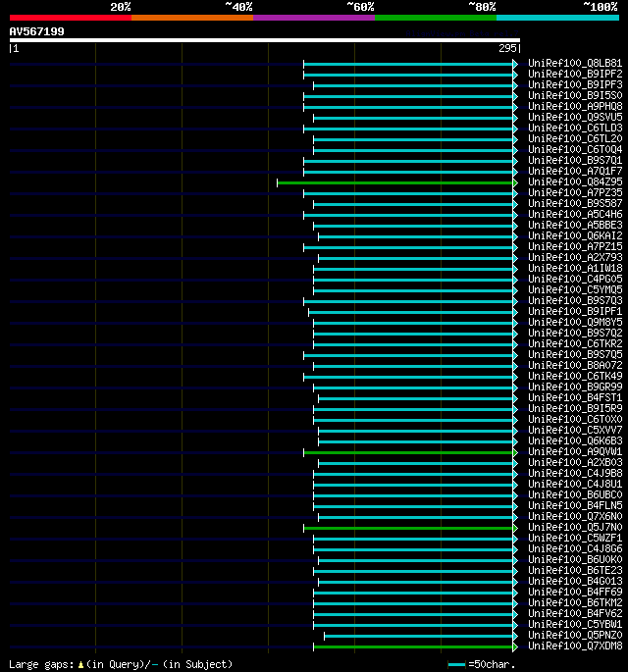Open the UniRef100_C5WZF1 label
Image resolution: width=628 pixels, height=672 pixels.
[x=575, y=538]
